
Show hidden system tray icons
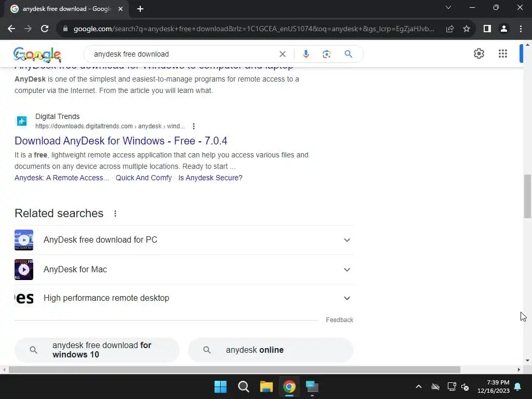pos(419,387)
